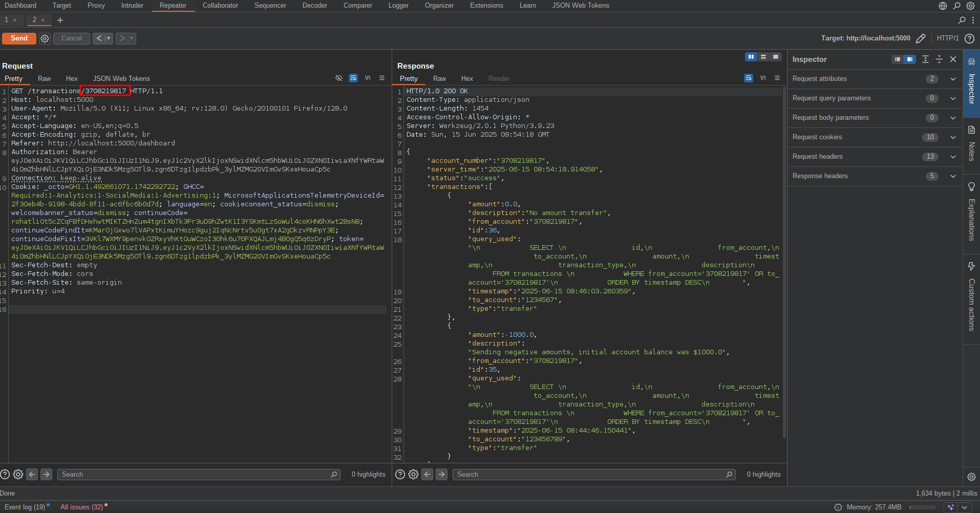Open the Request pane hamburger menu
Viewport: 980px width, 513px height.
point(382,78)
